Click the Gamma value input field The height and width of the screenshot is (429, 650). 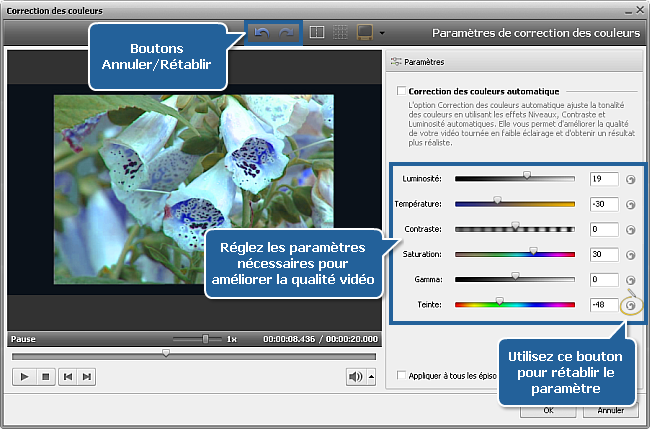tap(603, 280)
